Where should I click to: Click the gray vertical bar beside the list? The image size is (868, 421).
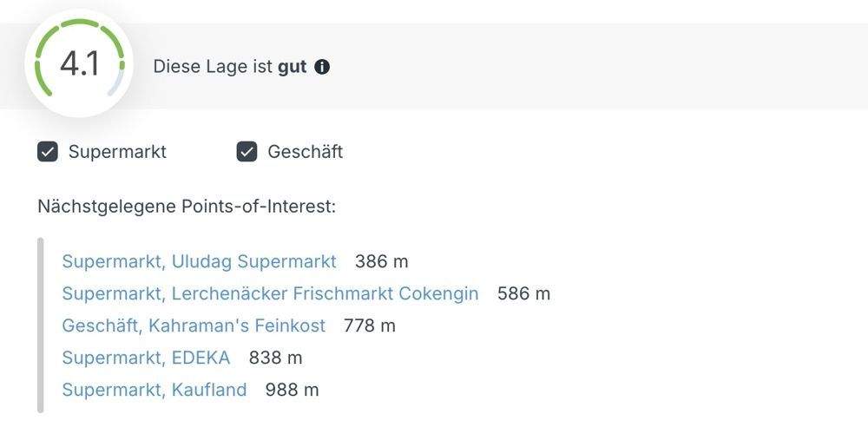pyautogui.click(x=41, y=326)
